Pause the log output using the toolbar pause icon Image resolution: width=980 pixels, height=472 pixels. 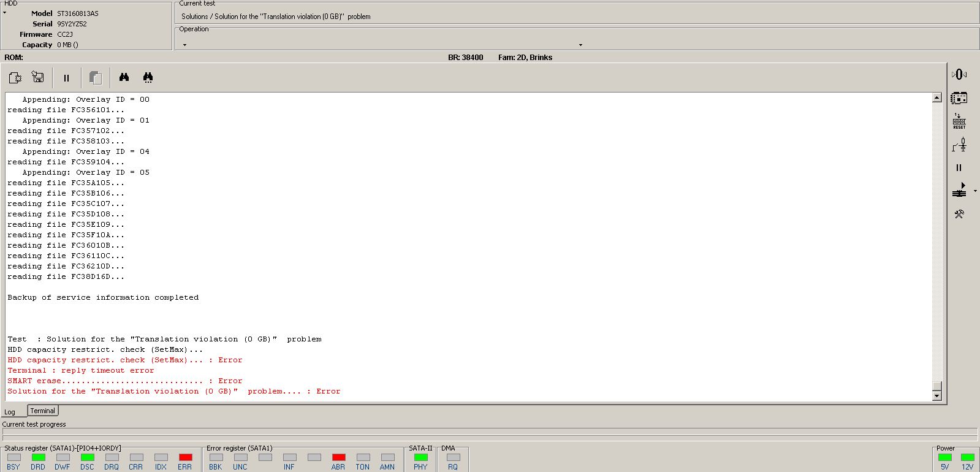(x=66, y=78)
